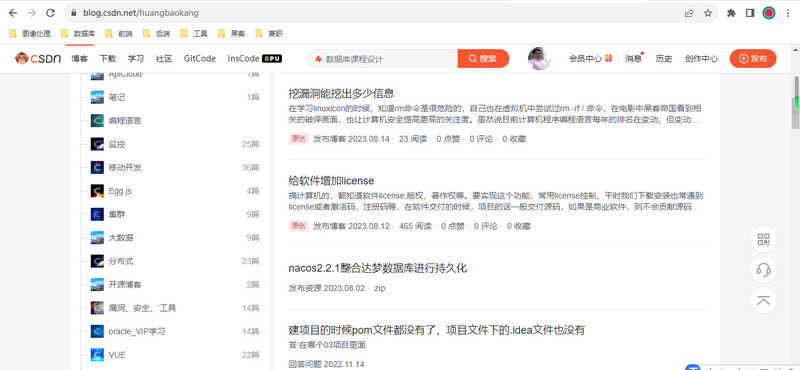Screen dimensions: 800x370
Task: Open the browser extensions puzzle icon
Action: [731, 13]
